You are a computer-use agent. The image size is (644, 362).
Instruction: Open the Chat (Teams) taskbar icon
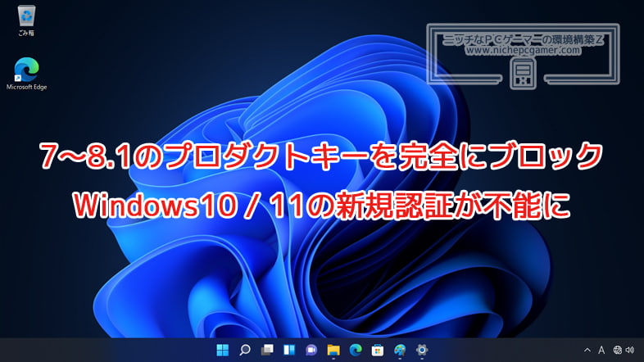(311, 350)
